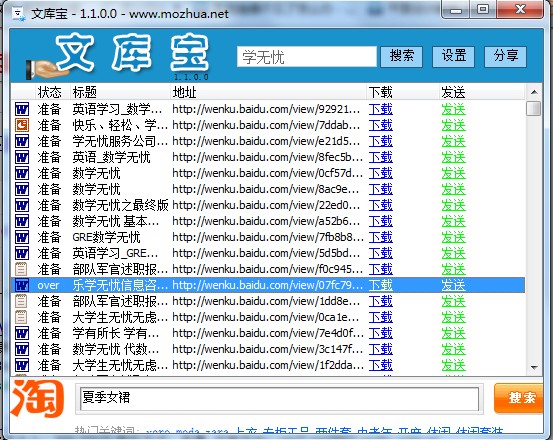Click 发送 in the highlighted over row
The height and width of the screenshot is (440, 553).
tap(454, 285)
